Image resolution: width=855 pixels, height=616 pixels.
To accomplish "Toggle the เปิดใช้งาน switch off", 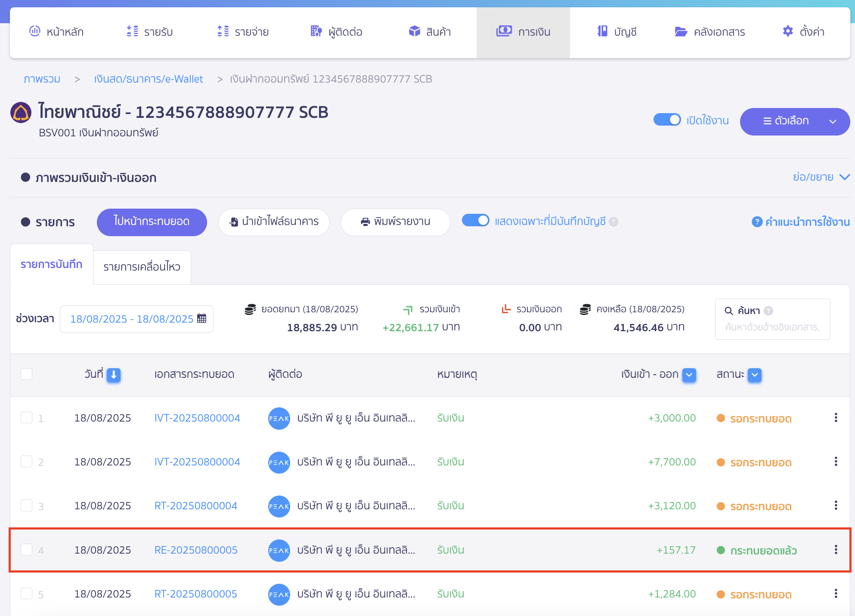I will point(667,120).
